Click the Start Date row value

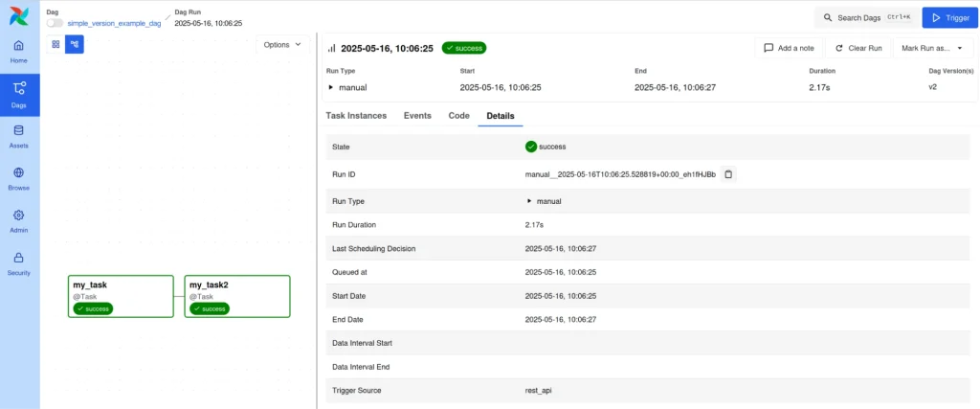pos(561,296)
